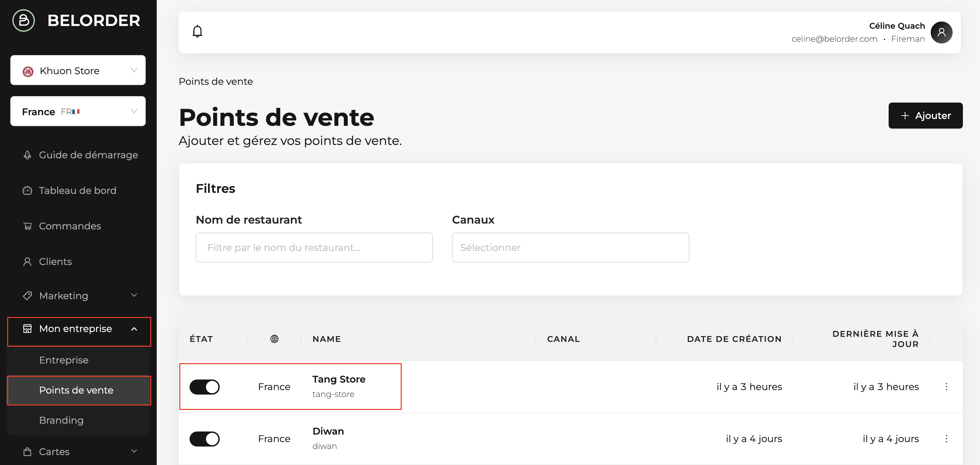The height and width of the screenshot is (465, 980).
Task: Focus the restaurant name filter field
Action: pos(314,248)
